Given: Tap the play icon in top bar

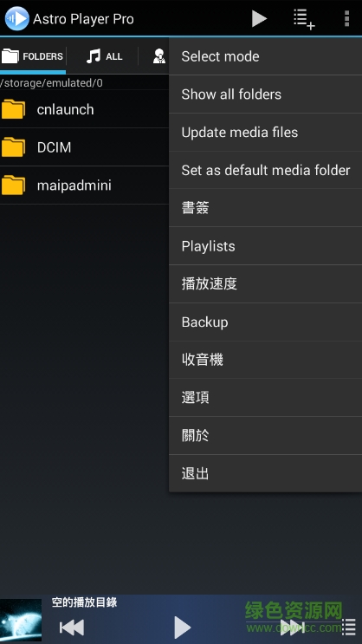Looking at the screenshot, I should click(259, 18).
